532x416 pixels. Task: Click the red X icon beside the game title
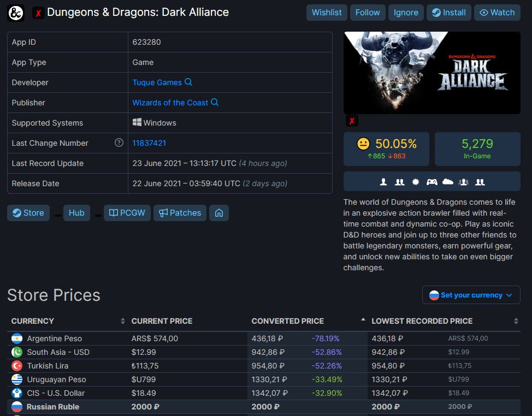pyautogui.click(x=38, y=13)
